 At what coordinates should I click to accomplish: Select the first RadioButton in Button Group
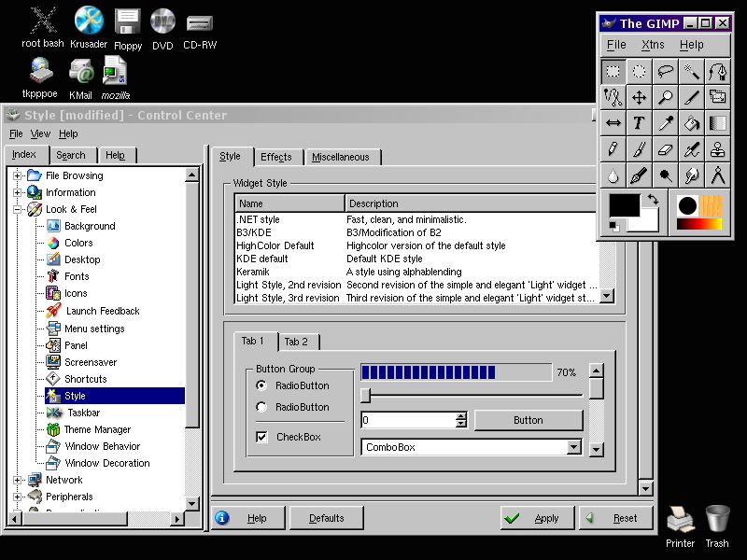261,385
